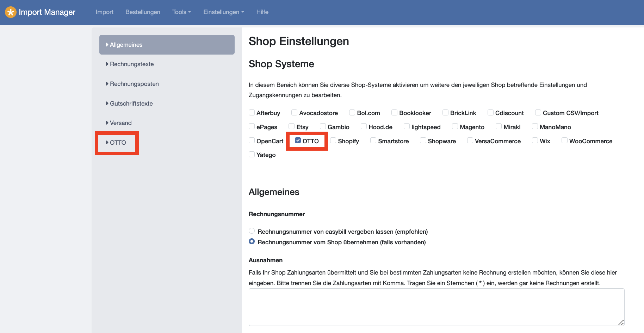The height and width of the screenshot is (333, 644).
Task: Click the Import Manager asterisk logo icon
Action: tap(11, 12)
